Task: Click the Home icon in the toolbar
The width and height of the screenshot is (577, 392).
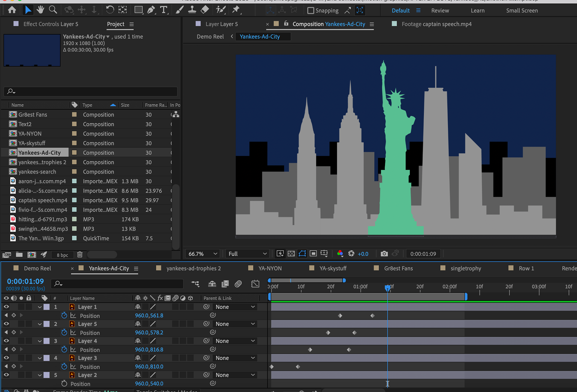Action: click(x=12, y=10)
